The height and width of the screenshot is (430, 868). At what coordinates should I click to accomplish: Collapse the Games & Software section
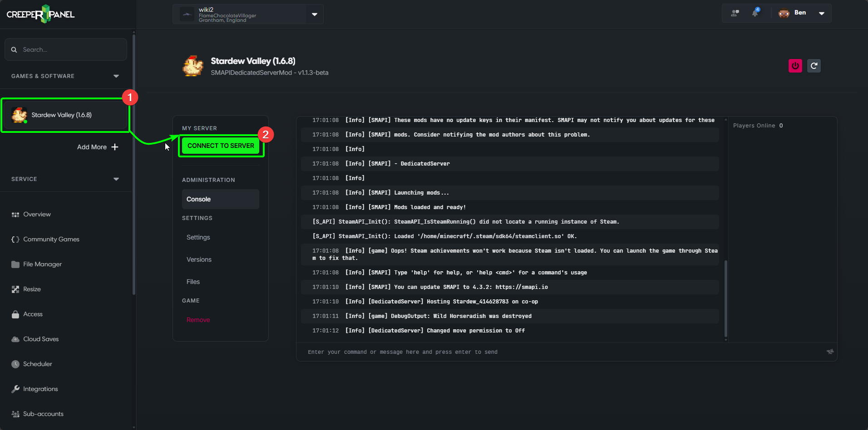point(116,76)
